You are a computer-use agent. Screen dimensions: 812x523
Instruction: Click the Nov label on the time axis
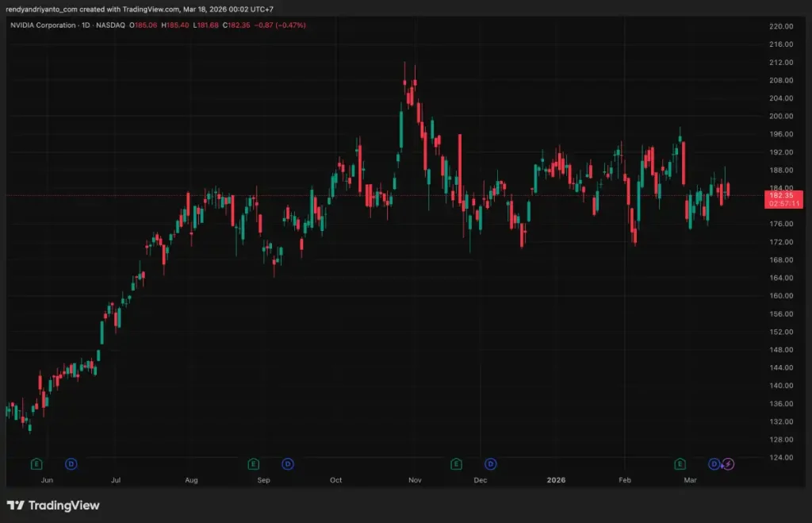pyautogui.click(x=413, y=480)
